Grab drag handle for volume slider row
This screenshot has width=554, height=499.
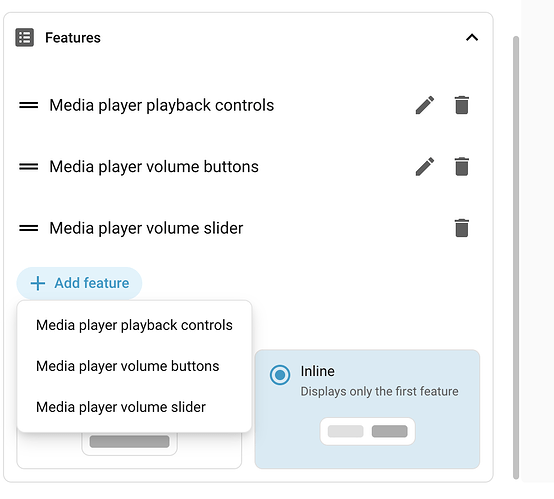click(29, 228)
